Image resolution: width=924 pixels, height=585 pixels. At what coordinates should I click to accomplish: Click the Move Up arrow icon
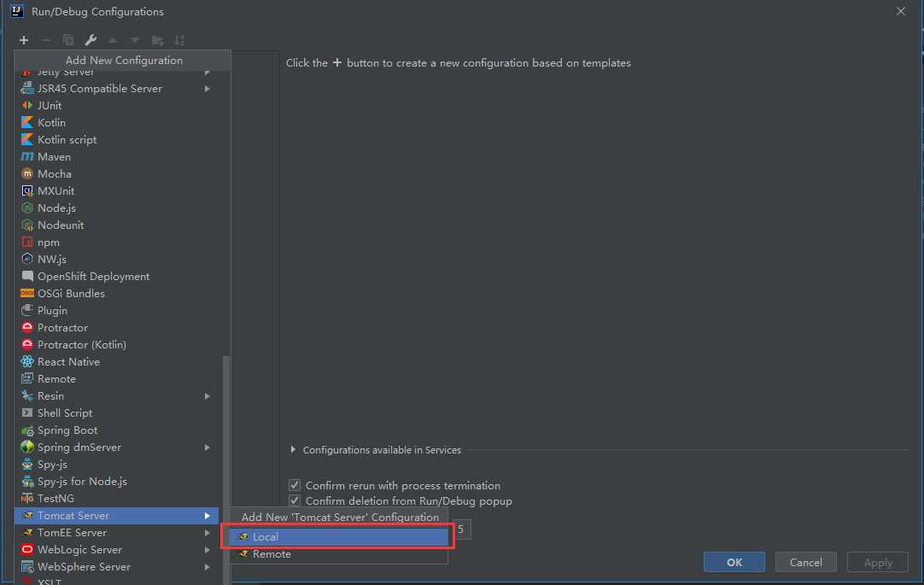[113, 40]
